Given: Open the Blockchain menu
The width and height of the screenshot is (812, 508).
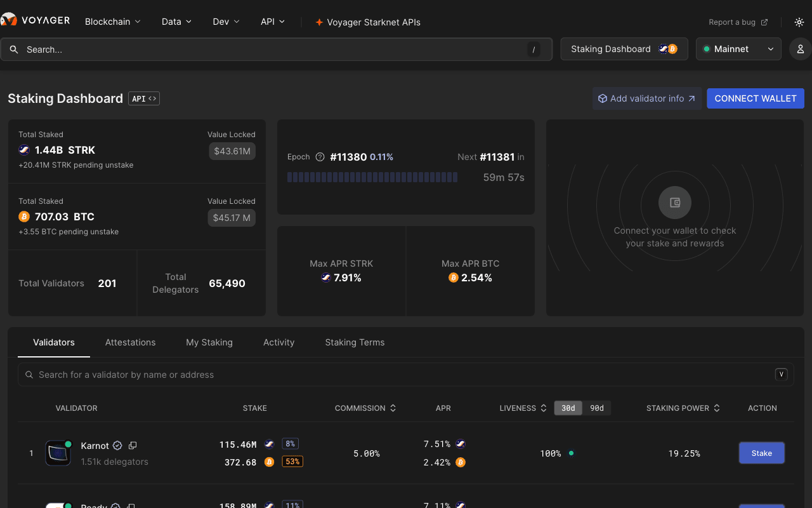Looking at the screenshot, I should click(113, 22).
